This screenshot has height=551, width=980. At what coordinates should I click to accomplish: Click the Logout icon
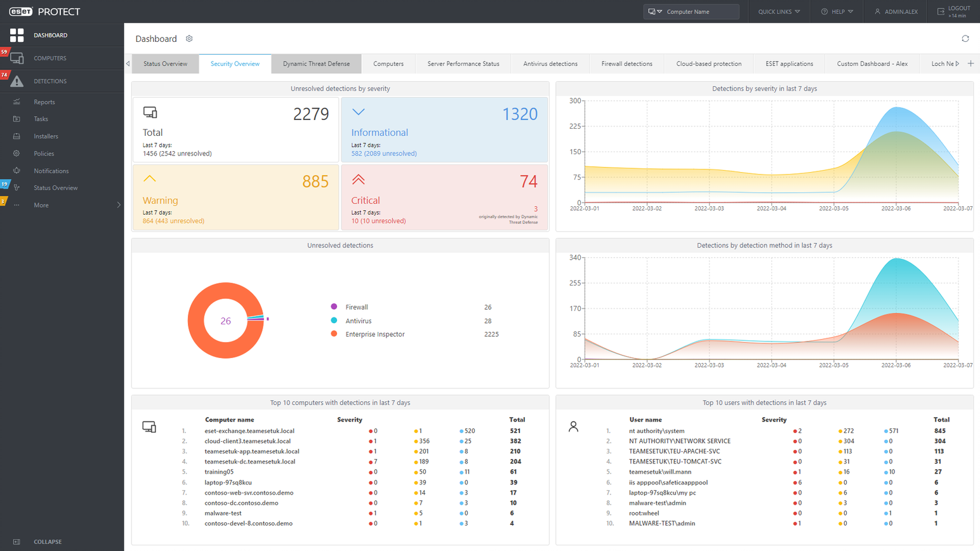click(941, 11)
